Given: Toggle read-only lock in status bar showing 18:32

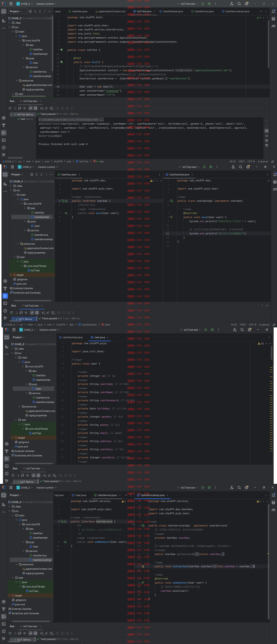Looking at the screenshot, I should click(273, 162).
